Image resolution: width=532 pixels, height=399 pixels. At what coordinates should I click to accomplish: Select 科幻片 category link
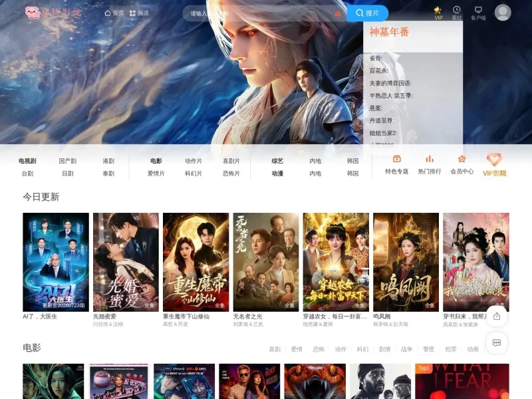(x=194, y=174)
